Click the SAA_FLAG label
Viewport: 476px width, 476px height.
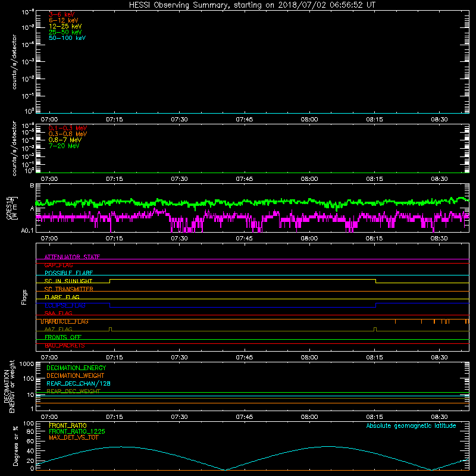(58, 313)
